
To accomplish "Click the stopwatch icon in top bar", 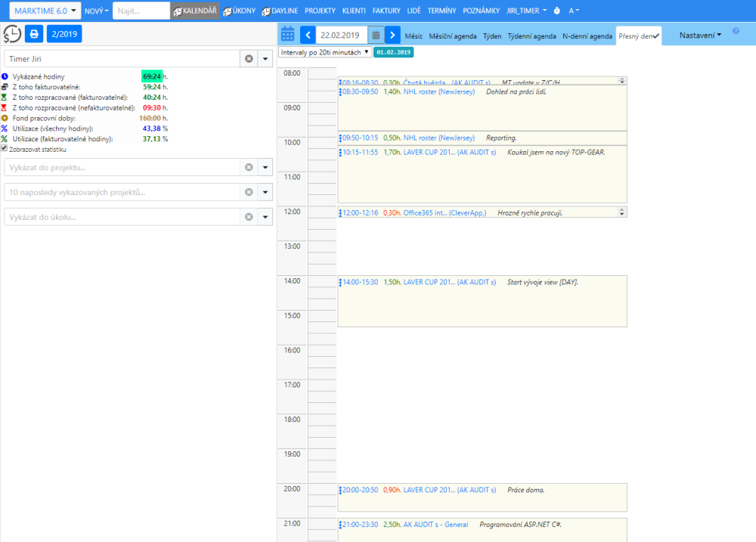I will 556,11.
